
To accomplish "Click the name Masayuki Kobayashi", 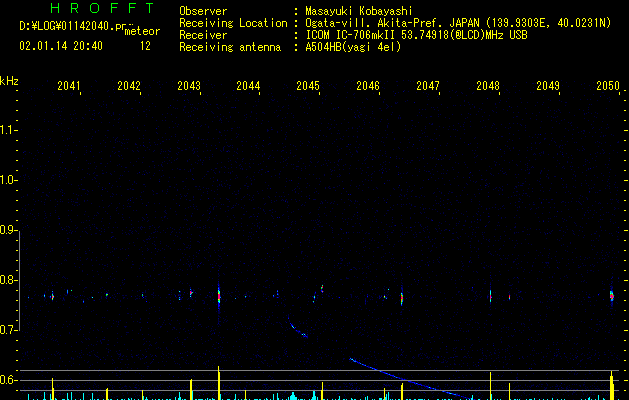I will 359,11.
